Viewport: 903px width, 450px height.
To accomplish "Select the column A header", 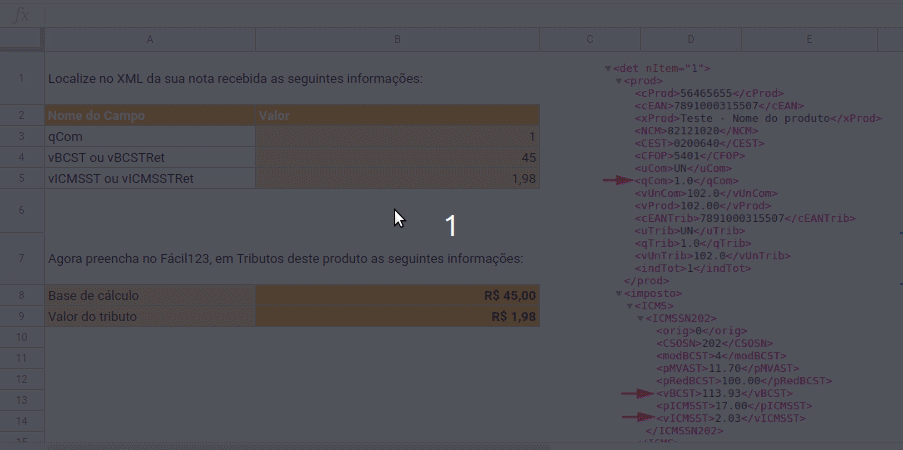I will click(x=150, y=39).
